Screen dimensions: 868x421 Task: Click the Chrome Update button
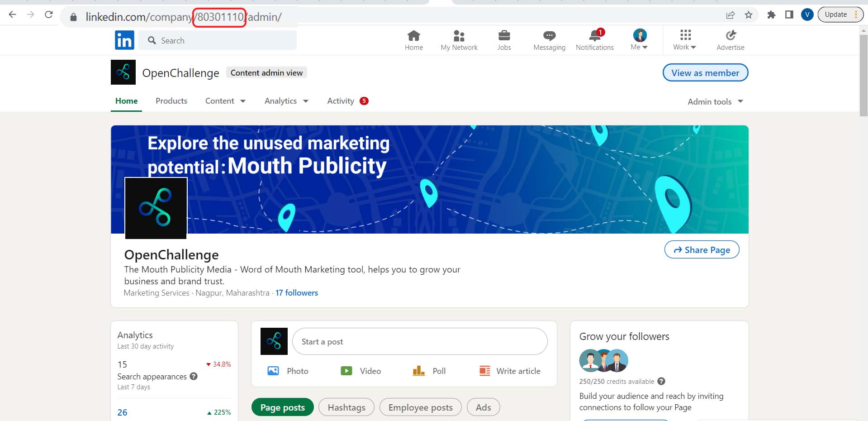(840, 14)
